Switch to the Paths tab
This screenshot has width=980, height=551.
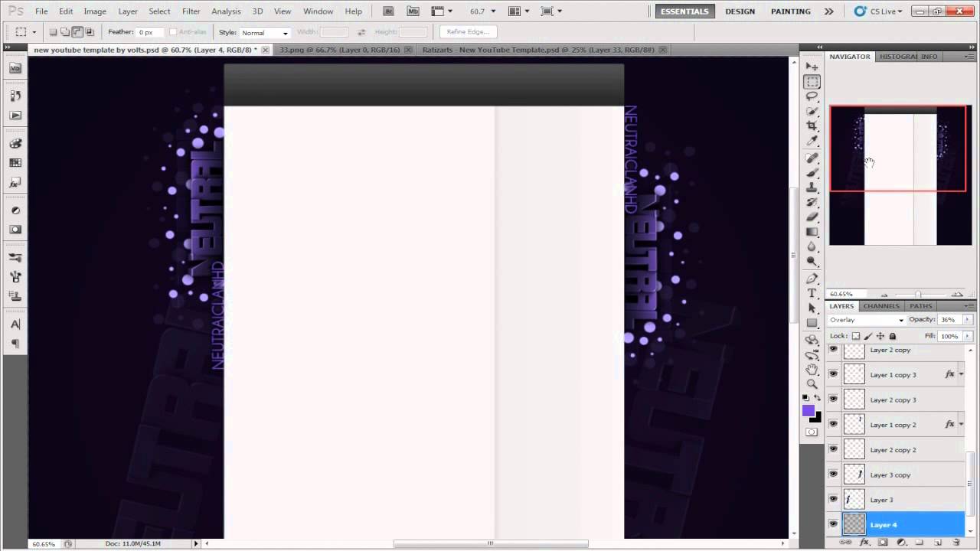pos(920,306)
